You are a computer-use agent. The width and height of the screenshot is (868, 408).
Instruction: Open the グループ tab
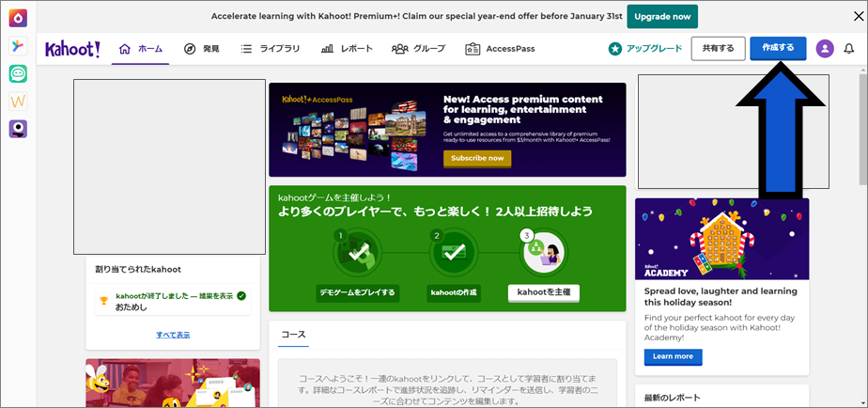coord(419,49)
